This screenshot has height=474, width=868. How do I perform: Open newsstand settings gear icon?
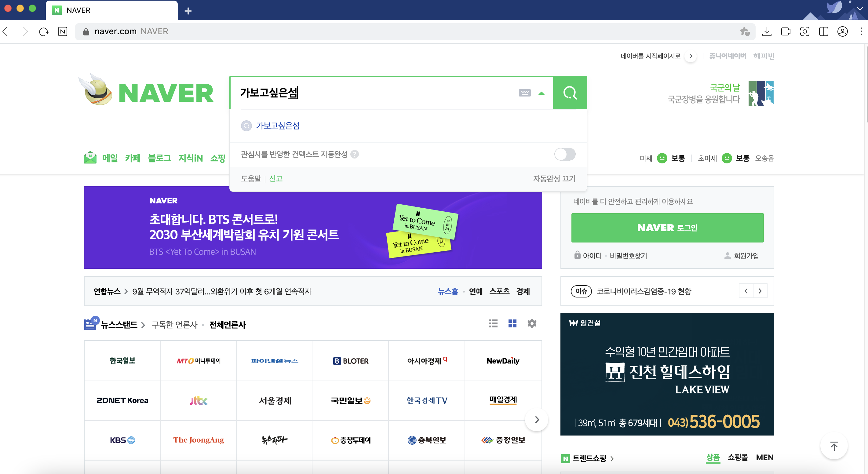coord(532,324)
